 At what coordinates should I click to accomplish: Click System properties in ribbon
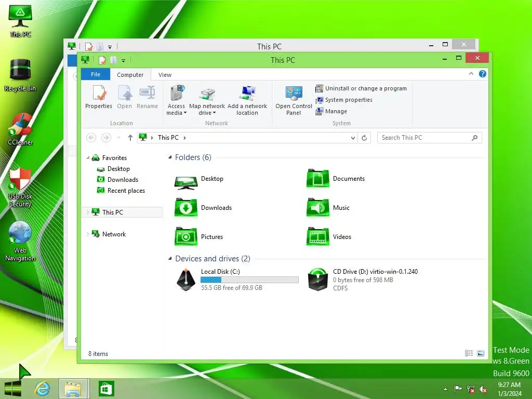coord(344,100)
